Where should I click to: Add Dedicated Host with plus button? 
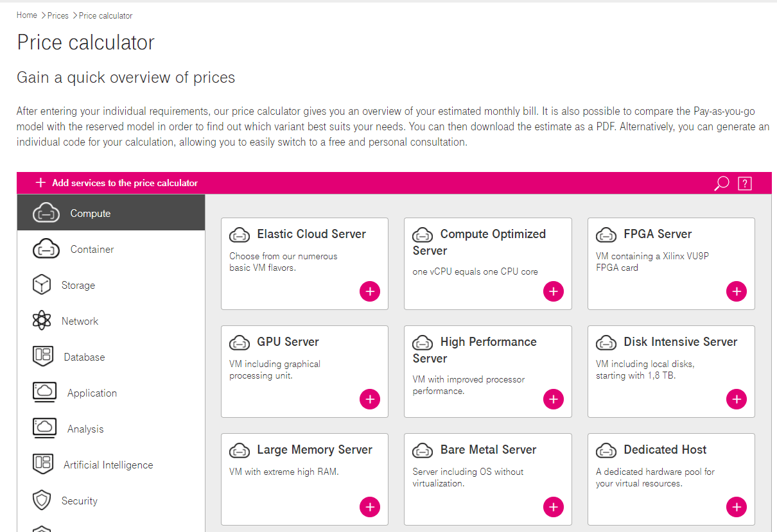click(x=737, y=507)
